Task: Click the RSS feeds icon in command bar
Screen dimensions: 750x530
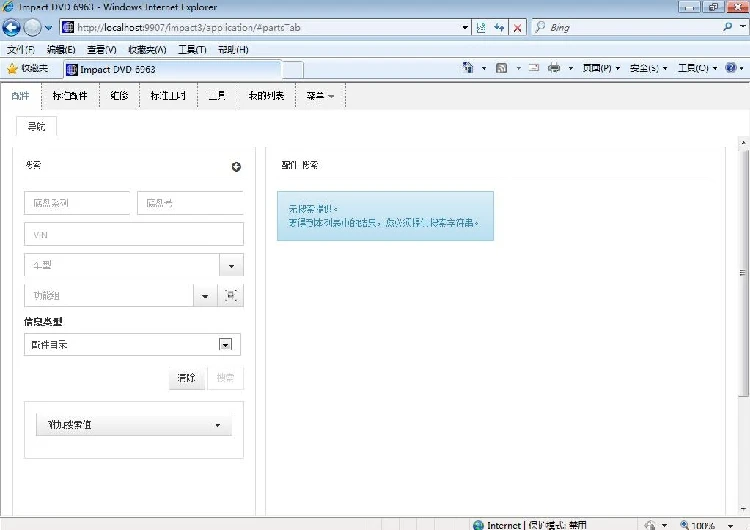Action: pyautogui.click(x=501, y=68)
